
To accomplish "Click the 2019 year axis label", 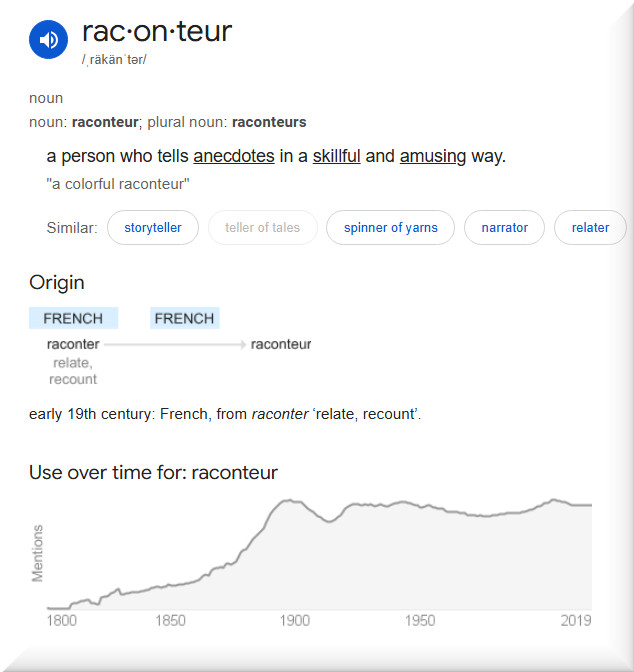I will pos(575,621).
